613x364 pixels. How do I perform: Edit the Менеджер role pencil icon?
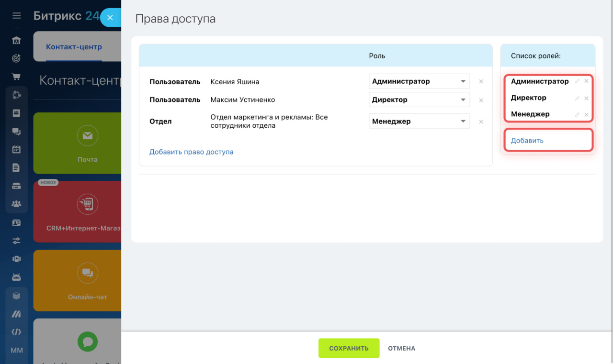(578, 115)
